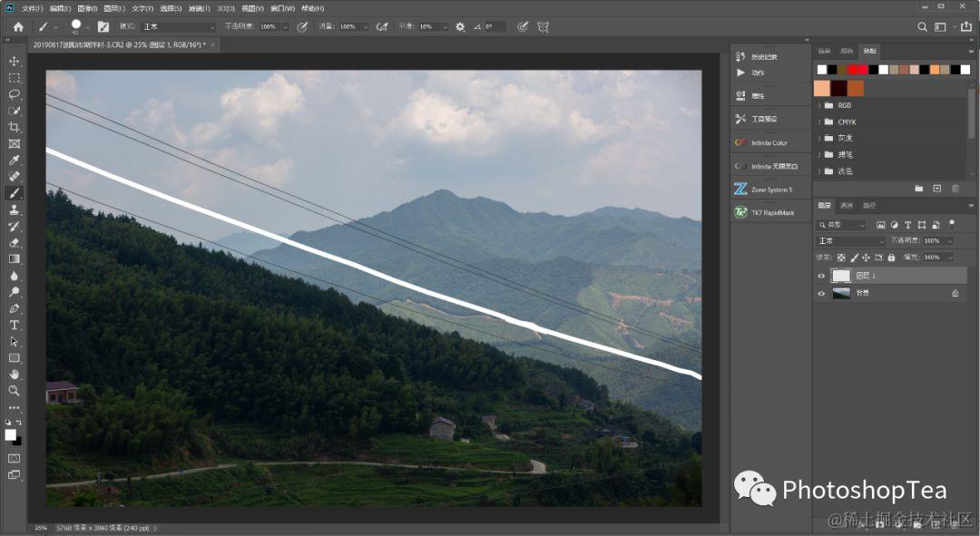Viewport: 980px width, 536px height.
Task: Toggle lock image pixels brush icon
Action: click(x=854, y=258)
